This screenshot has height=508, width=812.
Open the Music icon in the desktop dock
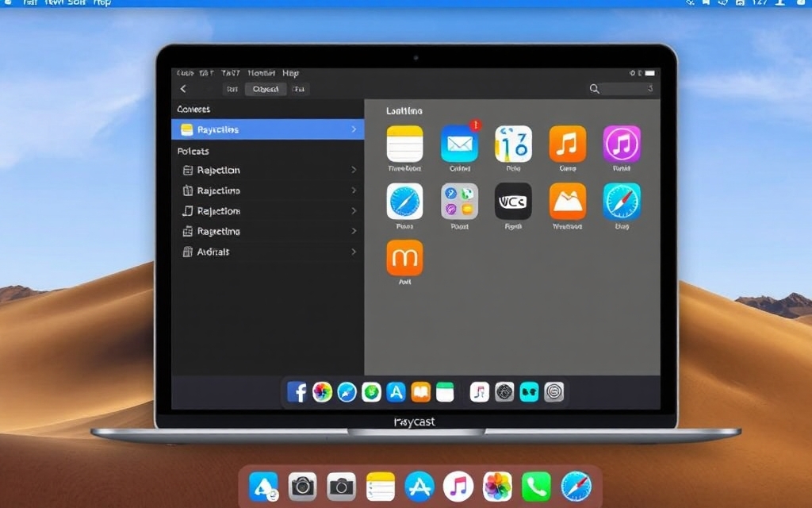[x=458, y=487]
